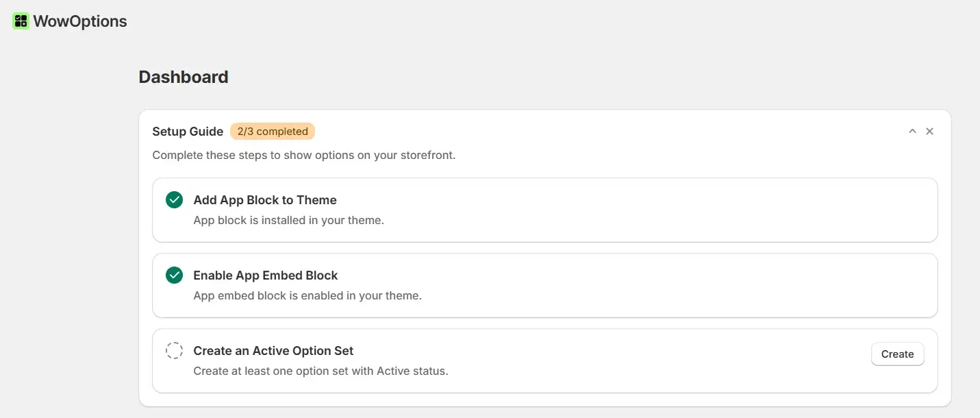Expand the Create an Active Option Set step

[x=273, y=350]
